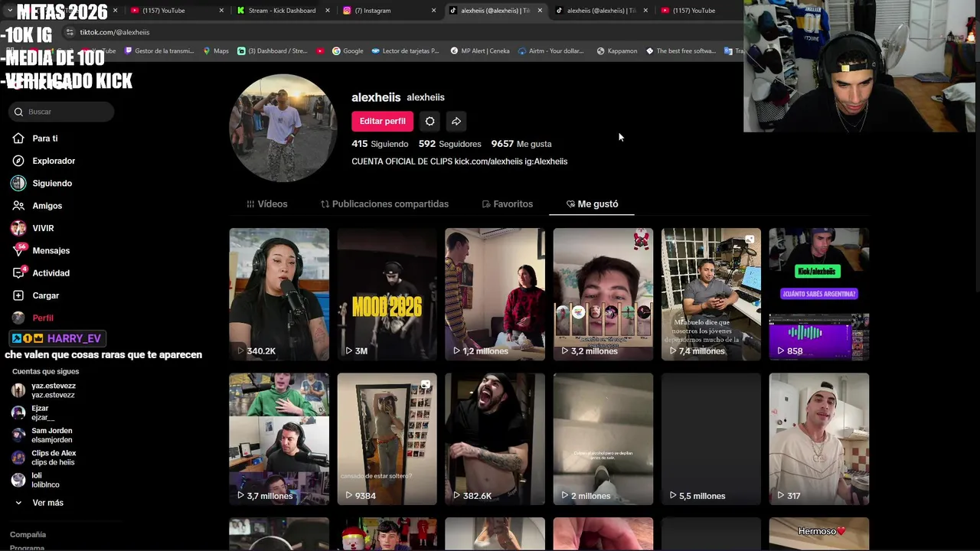Image resolution: width=980 pixels, height=551 pixels.
Task: Open the video with 382.6K views
Action: [x=495, y=439]
